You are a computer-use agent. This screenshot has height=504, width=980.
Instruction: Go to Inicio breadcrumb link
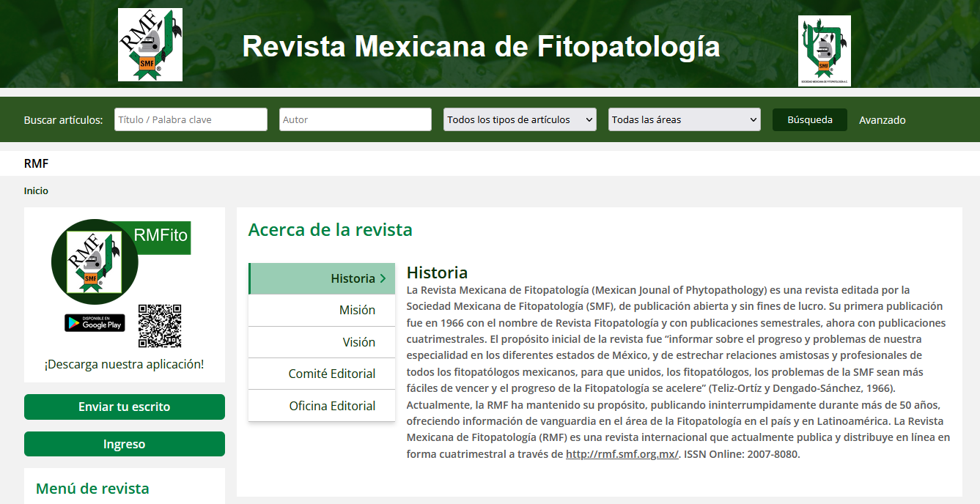click(x=36, y=190)
